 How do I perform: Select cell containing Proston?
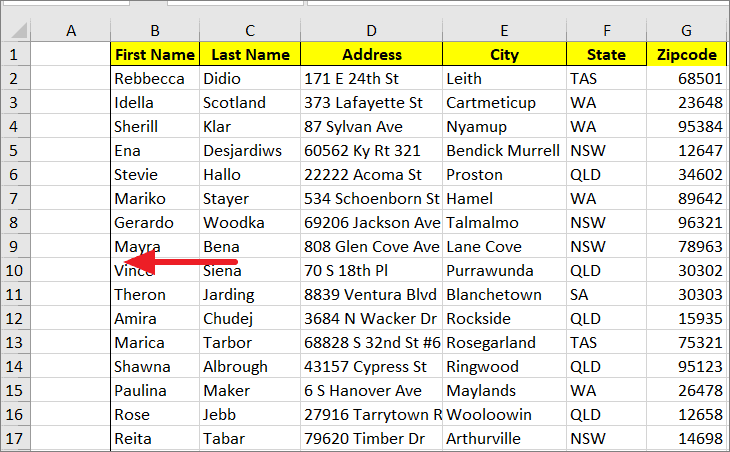tap(504, 175)
